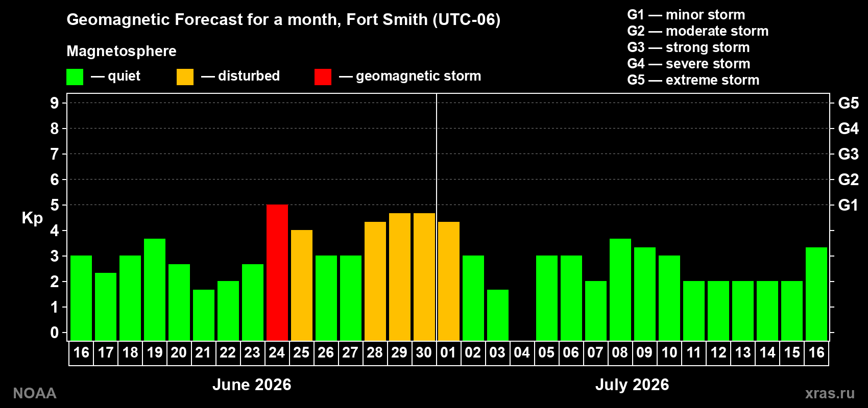Click the 'G3 — strong storm' legend line
Image resolution: width=868 pixels, height=408 pixels.
point(688,47)
